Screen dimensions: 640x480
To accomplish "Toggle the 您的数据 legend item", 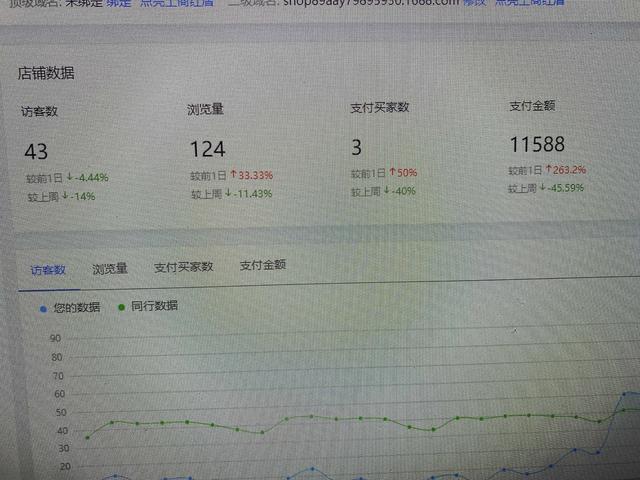I will click(x=70, y=308).
